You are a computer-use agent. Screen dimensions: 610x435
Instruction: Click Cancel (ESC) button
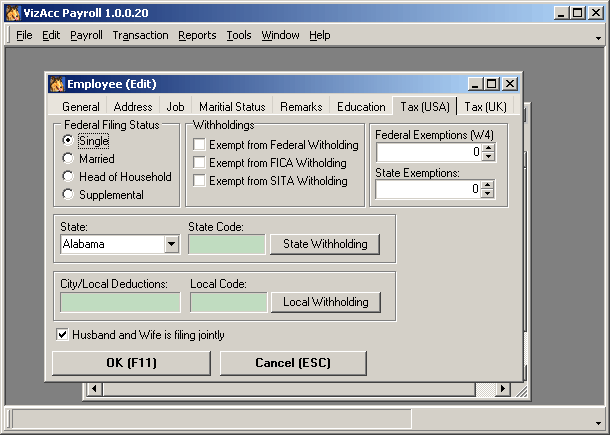coord(293,363)
